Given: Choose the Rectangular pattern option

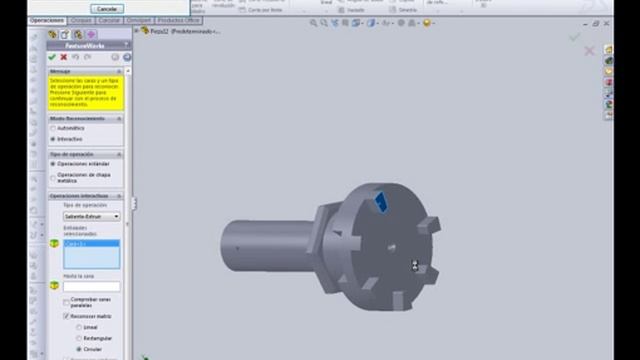Looking at the screenshot, I should coord(79,338).
